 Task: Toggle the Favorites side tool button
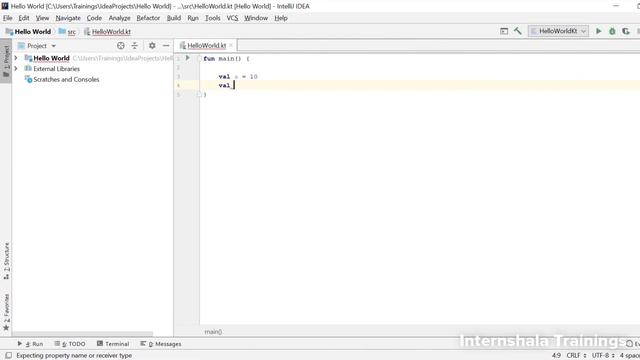6,312
